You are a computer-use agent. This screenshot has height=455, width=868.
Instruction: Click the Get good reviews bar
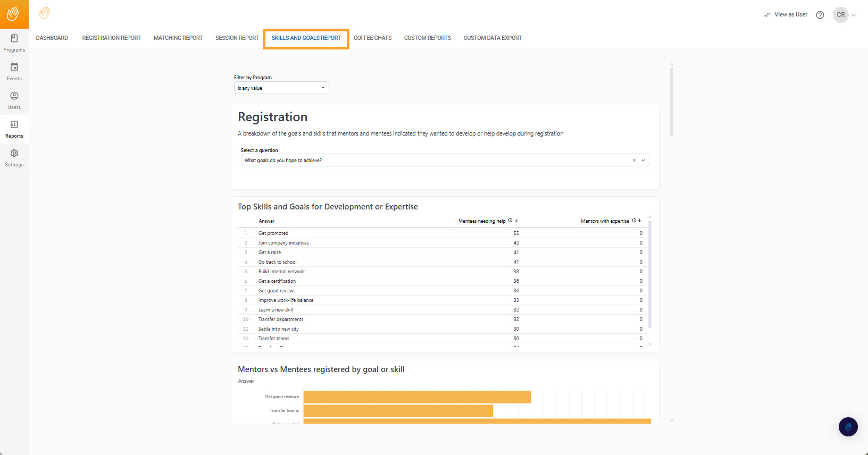(x=417, y=397)
